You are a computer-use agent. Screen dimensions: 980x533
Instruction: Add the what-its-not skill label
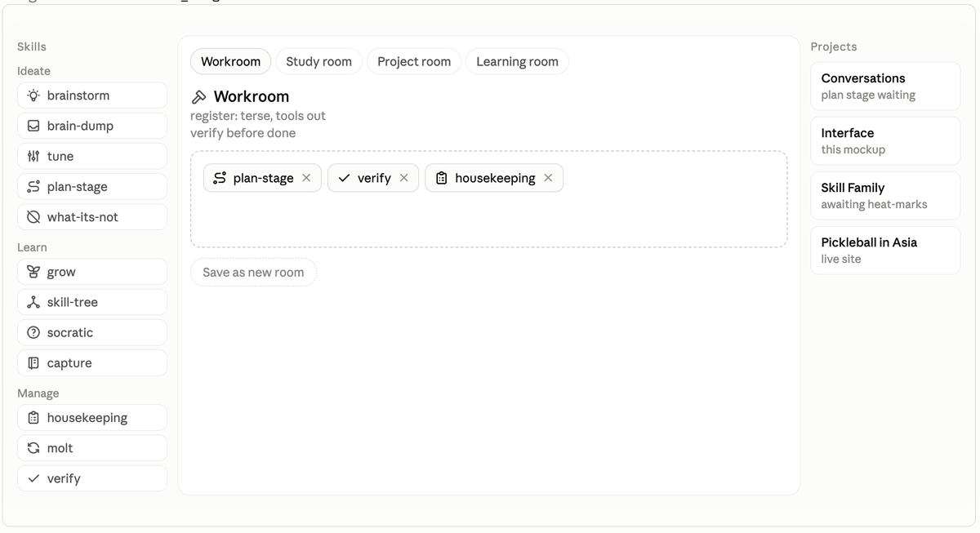pyautogui.click(x=82, y=217)
